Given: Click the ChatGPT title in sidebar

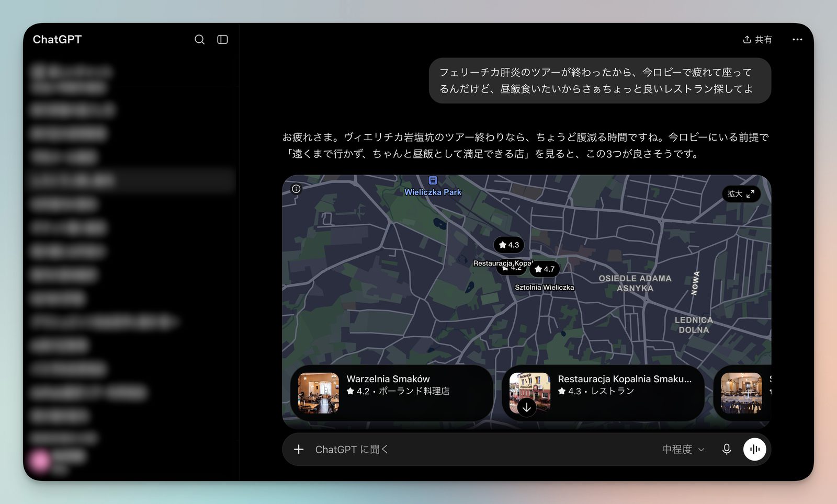Looking at the screenshot, I should [x=57, y=40].
